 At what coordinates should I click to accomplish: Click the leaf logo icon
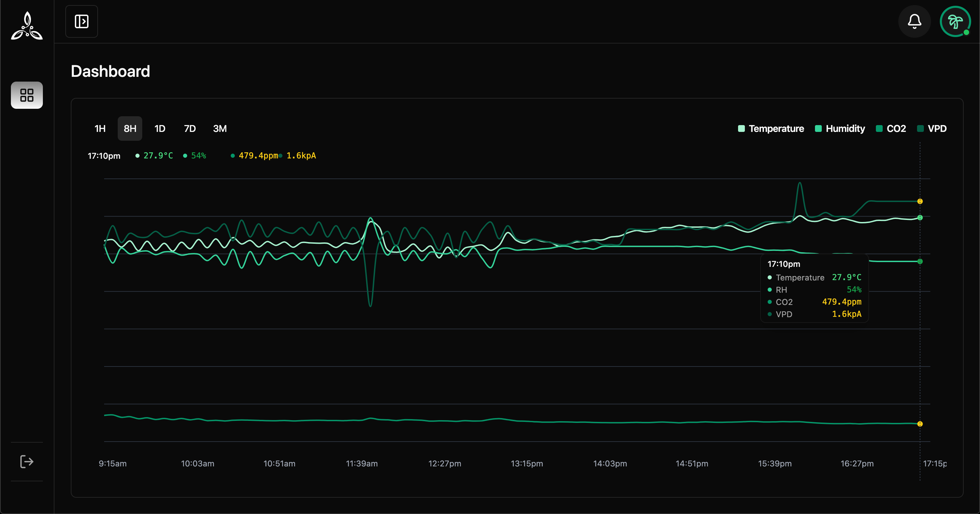click(27, 25)
